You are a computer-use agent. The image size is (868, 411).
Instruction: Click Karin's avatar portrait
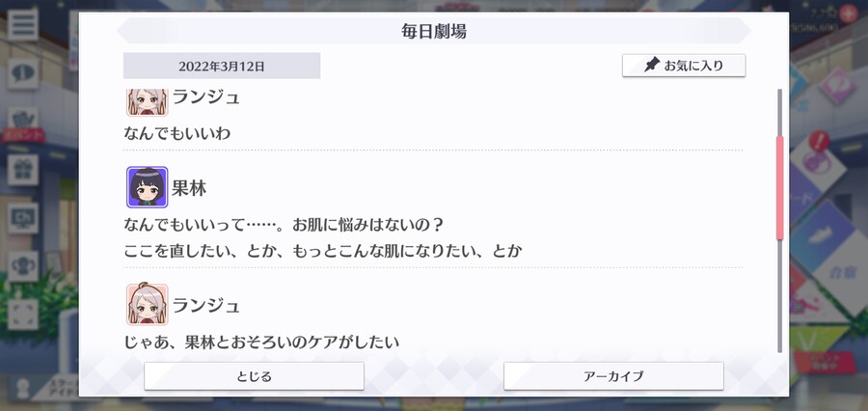[x=147, y=187]
